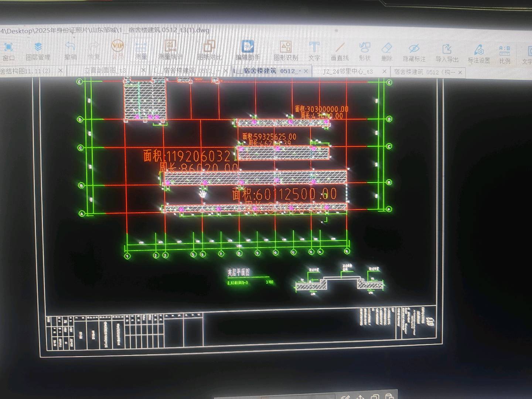Click axis bubble A on the left side
532x399 pixels.
coord(82,214)
